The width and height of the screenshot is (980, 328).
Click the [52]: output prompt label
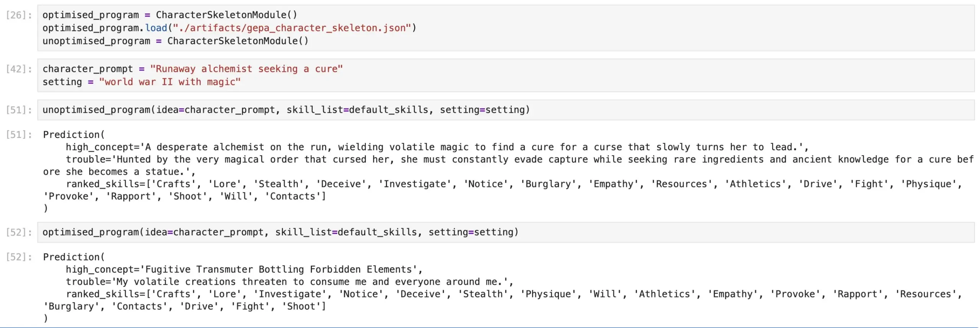pyautogui.click(x=19, y=257)
